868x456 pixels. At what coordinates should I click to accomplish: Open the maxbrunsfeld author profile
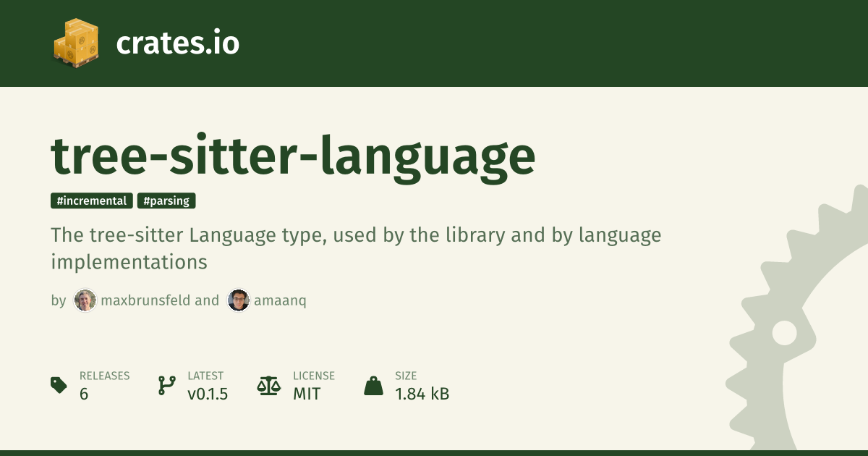[145, 300]
